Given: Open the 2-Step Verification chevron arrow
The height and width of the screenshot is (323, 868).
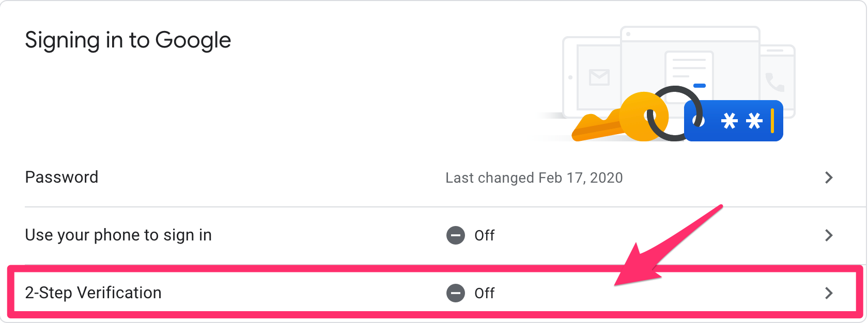Looking at the screenshot, I should click(x=829, y=293).
